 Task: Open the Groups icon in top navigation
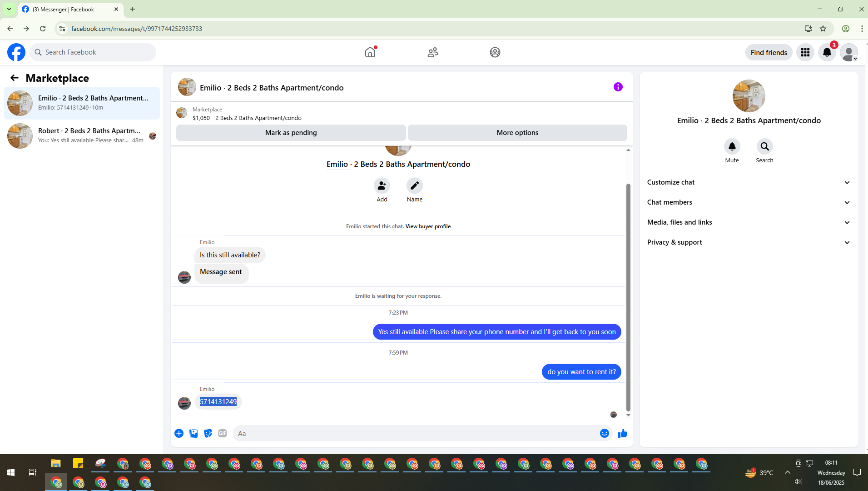tap(495, 52)
